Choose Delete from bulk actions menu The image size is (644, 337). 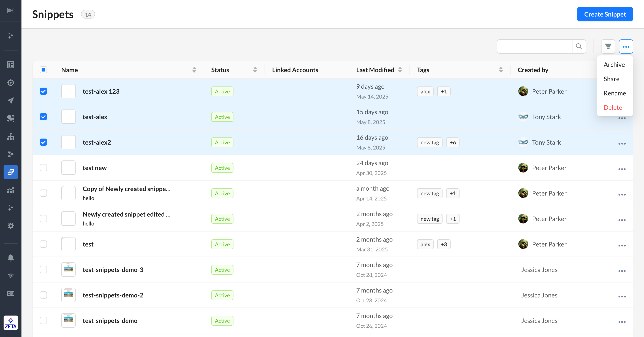613,107
